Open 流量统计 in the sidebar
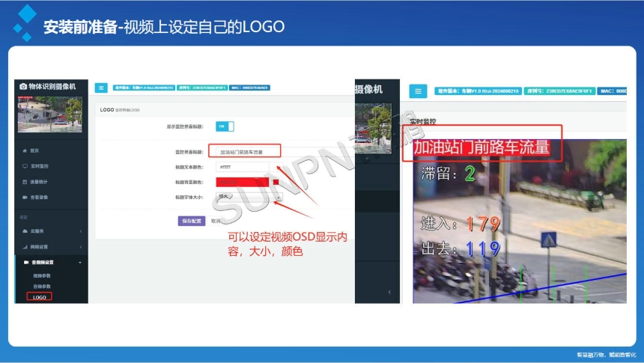Image resolution: width=644 pixels, height=363 pixels. [39, 182]
